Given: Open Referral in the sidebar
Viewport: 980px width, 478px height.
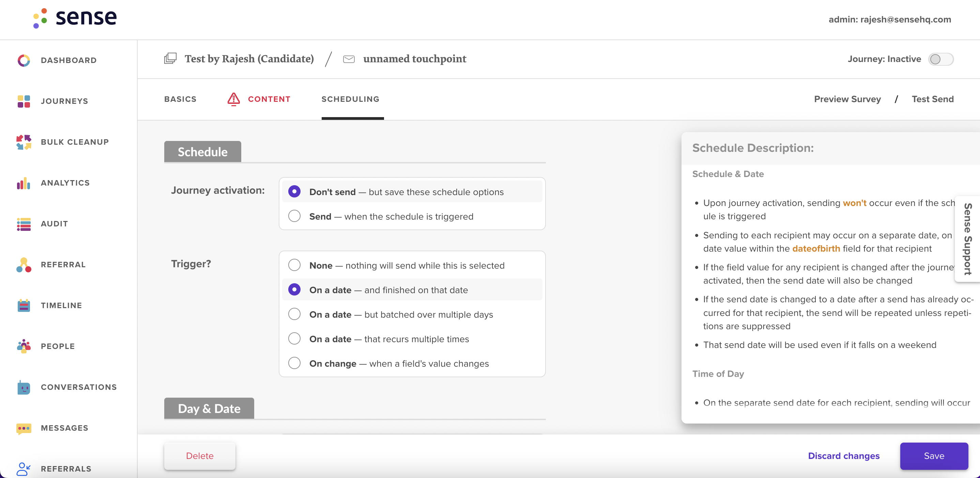Looking at the screenshot, I should 63,265.
